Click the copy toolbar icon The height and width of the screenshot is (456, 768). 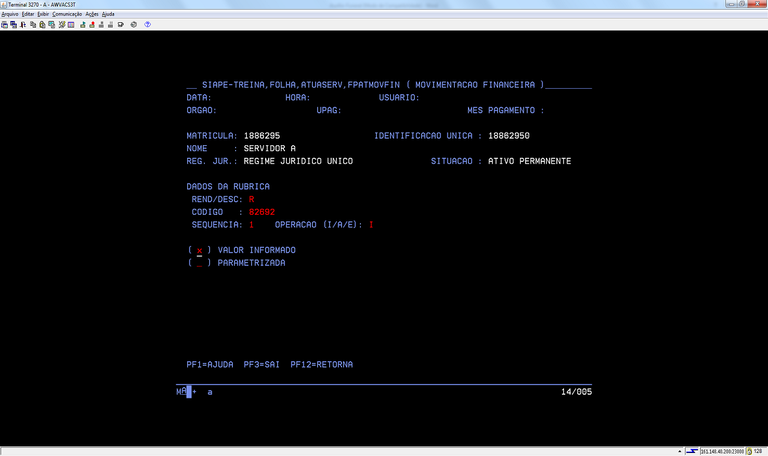(x=33, y=24)
